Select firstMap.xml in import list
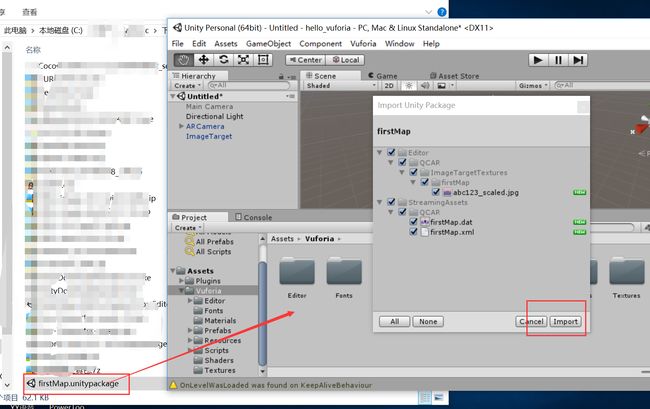Screen dimensions: 650x409 [452, 232]
